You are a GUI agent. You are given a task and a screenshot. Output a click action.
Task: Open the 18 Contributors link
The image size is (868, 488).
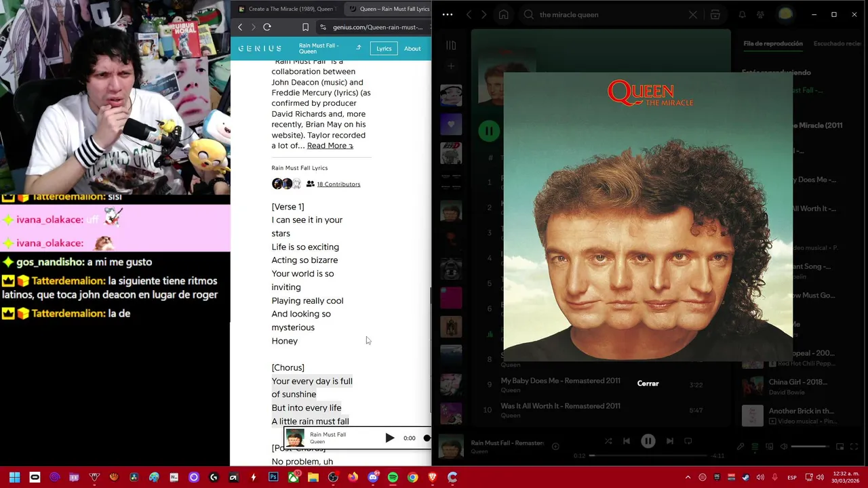338,184
